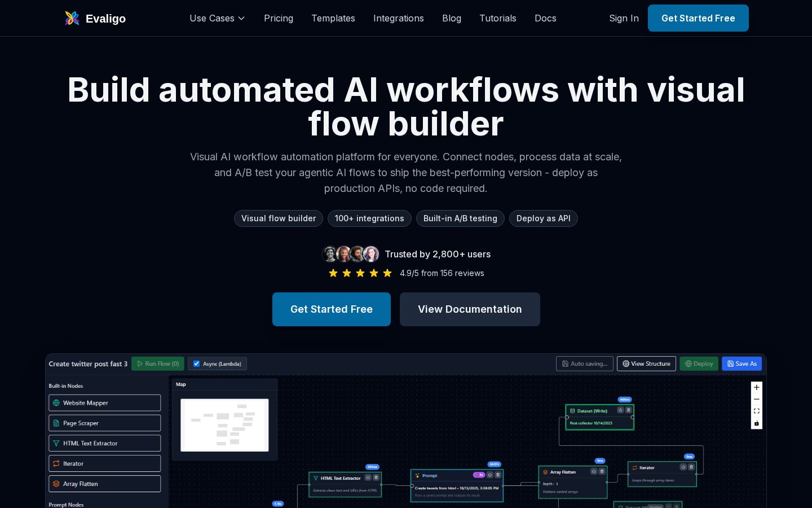This screenshot has height=508, width=812.
Task: Click the hero Get Started Free button
Action: tap(332, 309)
